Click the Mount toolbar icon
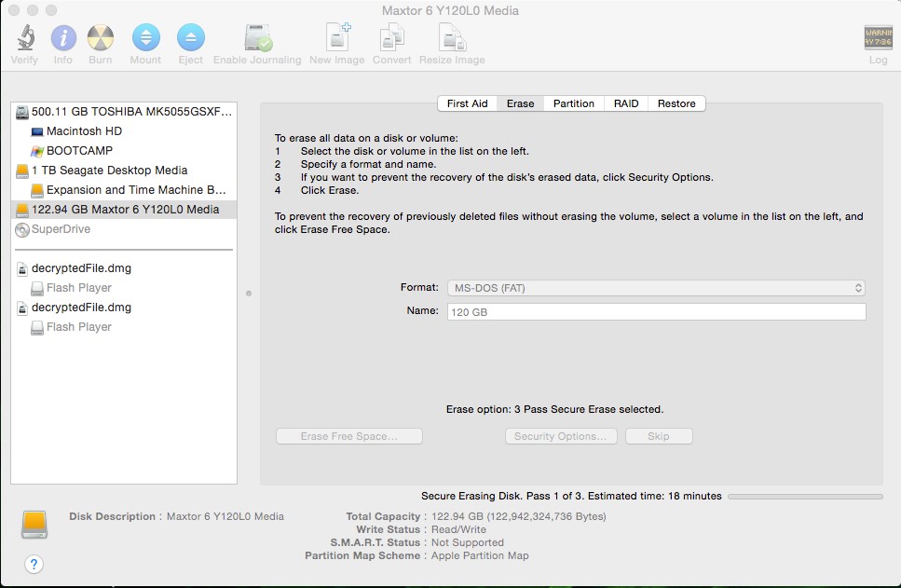This screenshot has height=588, width=901. [146, 38]
